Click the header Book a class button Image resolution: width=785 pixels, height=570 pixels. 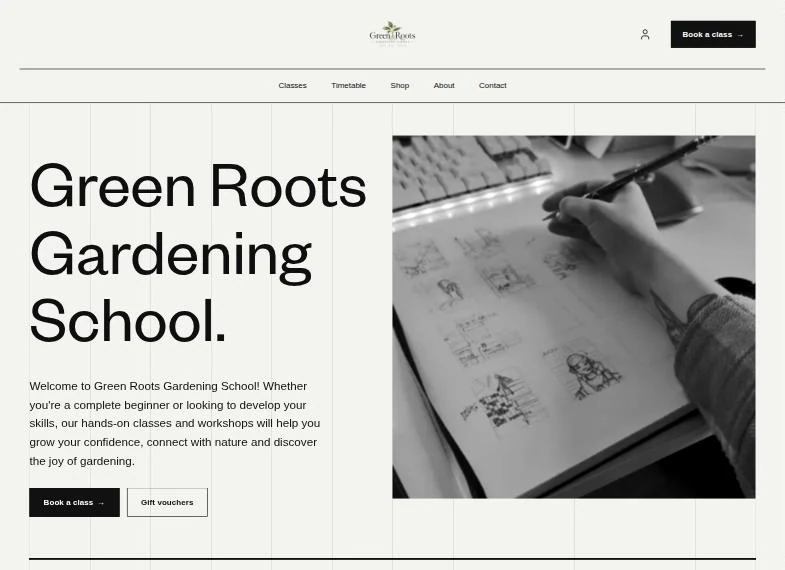[713, 35]
